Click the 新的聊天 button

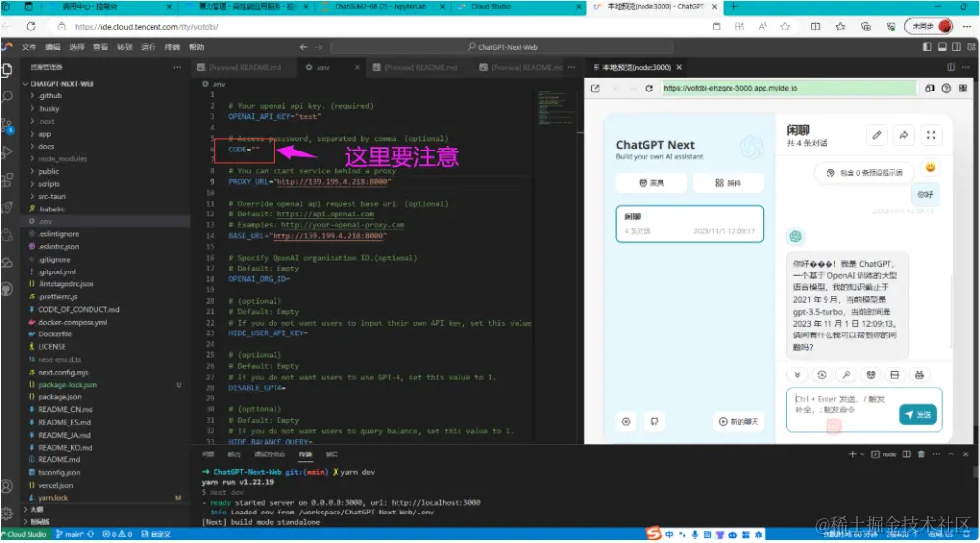[x=739, y=422]
